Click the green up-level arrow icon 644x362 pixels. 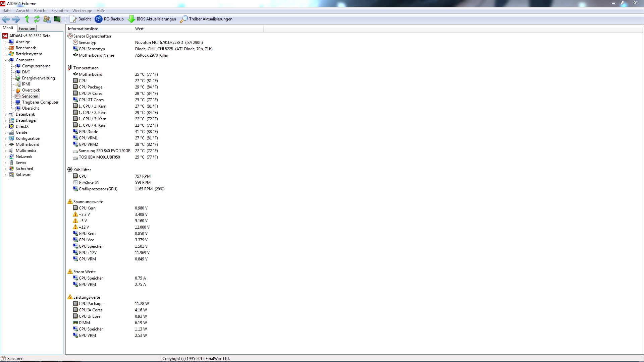click(x=27, y=19)
